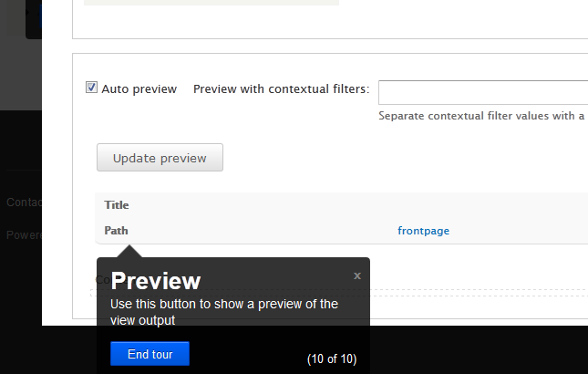The width and height of the screenshot is (588, 374).
Task: Click the dark tab with arrow at top-left
Action: pyautogui.click(x=34, y=19)
